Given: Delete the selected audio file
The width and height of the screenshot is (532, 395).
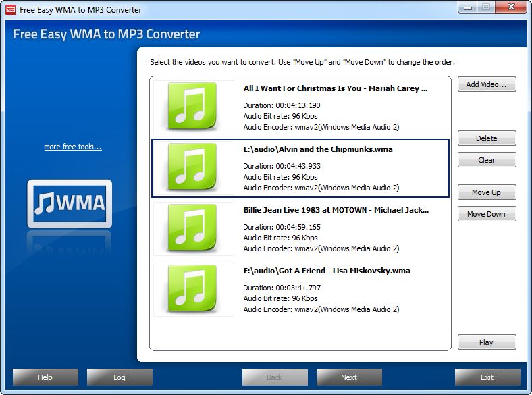Looking at the screenshot, I should [x=487, y=138].
